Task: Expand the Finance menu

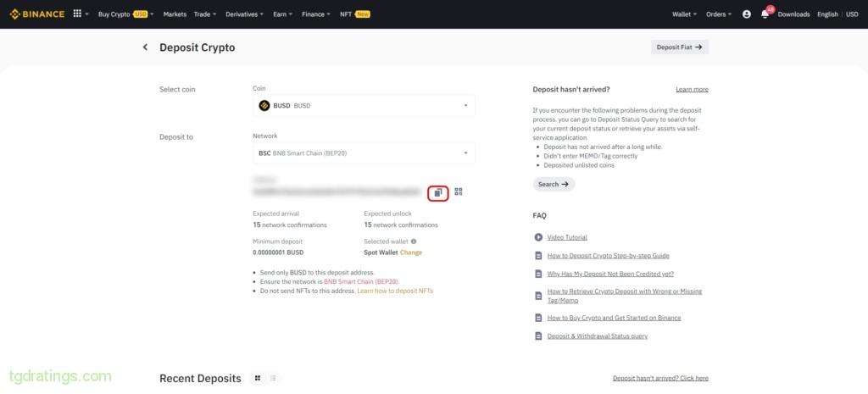Action: [x=316, y=14]
